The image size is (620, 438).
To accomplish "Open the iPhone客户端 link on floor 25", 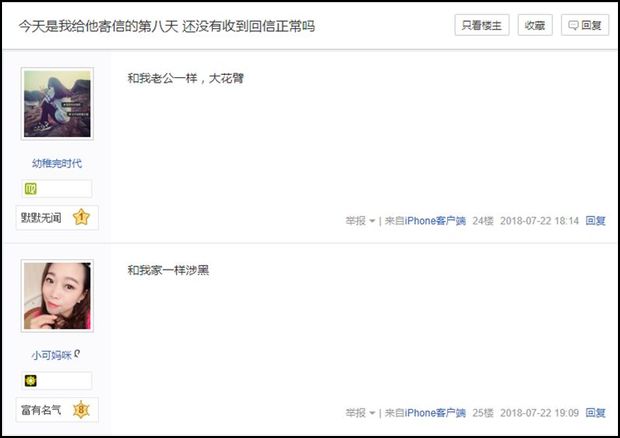I will tap(435, 413).
